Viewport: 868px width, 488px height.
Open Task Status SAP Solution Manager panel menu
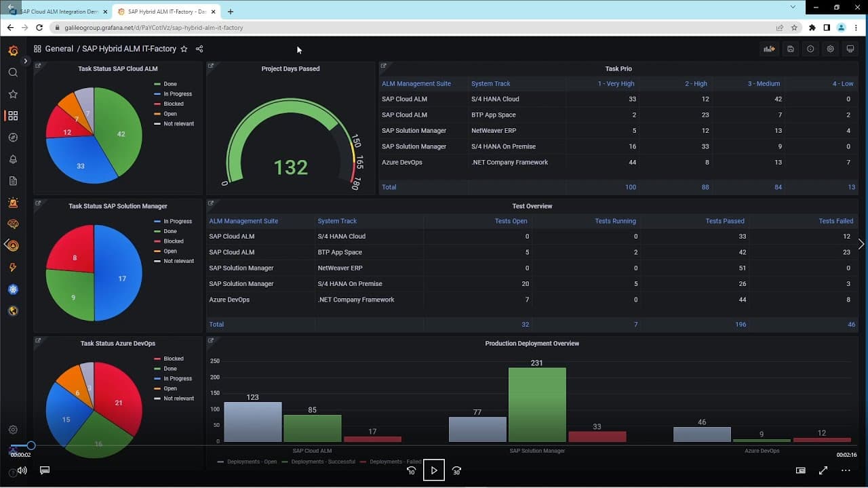pyautogui.click(x=118, y=206)
